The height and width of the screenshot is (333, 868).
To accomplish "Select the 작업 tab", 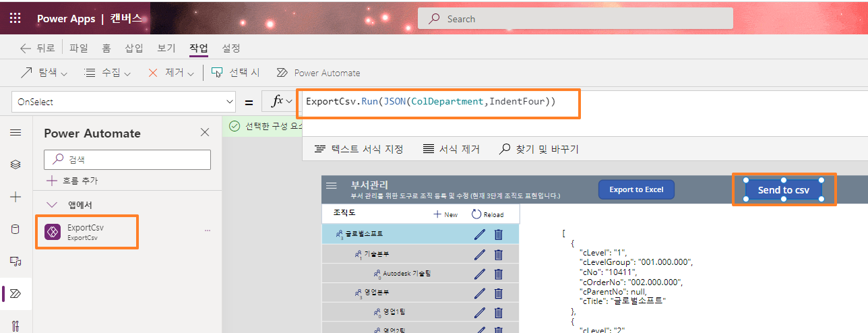I will click(199, 48).
